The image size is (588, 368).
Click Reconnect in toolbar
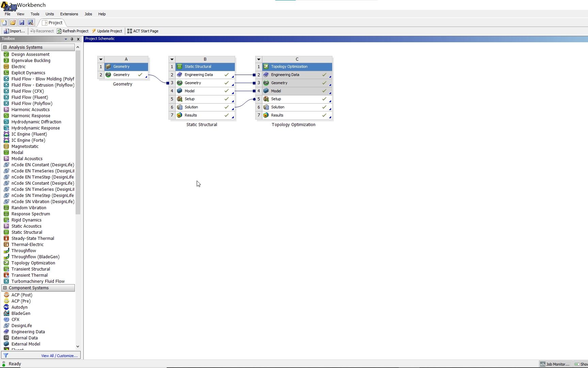[x=42, y=31]
